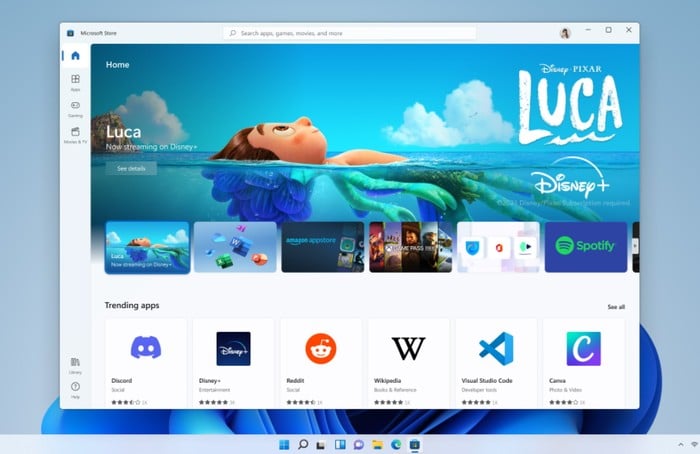700x454 pixels.
Task: Open File Explorer from taskbar
Action: (378, 445)
